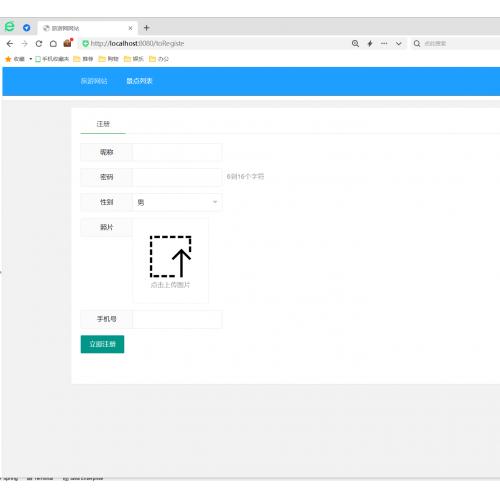This screenshot has height=500, width=500.
Task: Open the three-dot more options icon
Action: 384,43
